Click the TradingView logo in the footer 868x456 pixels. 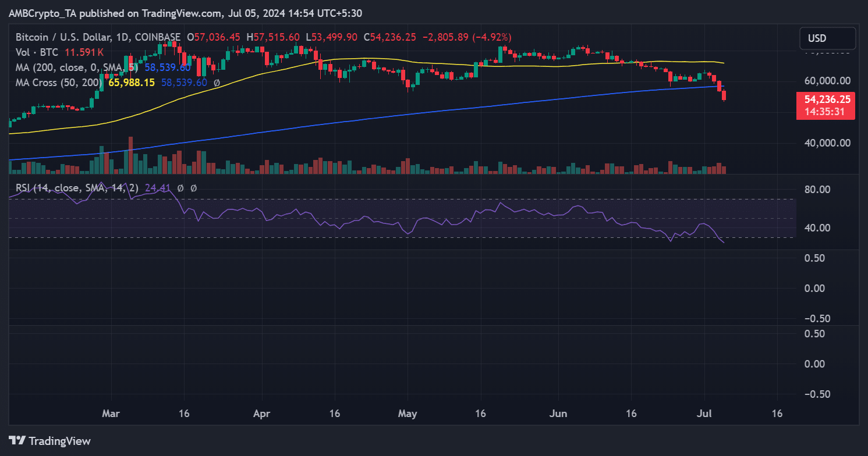click(x=50, y=441)
